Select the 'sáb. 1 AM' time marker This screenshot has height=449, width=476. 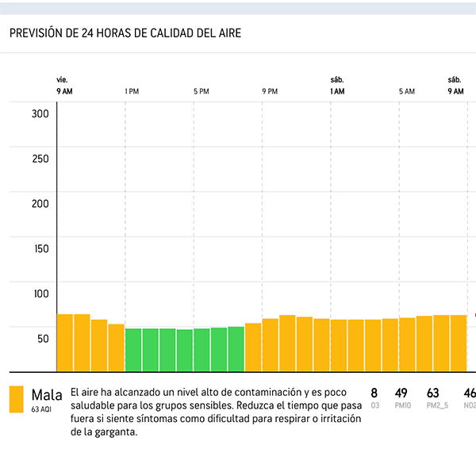pos(337,86)
